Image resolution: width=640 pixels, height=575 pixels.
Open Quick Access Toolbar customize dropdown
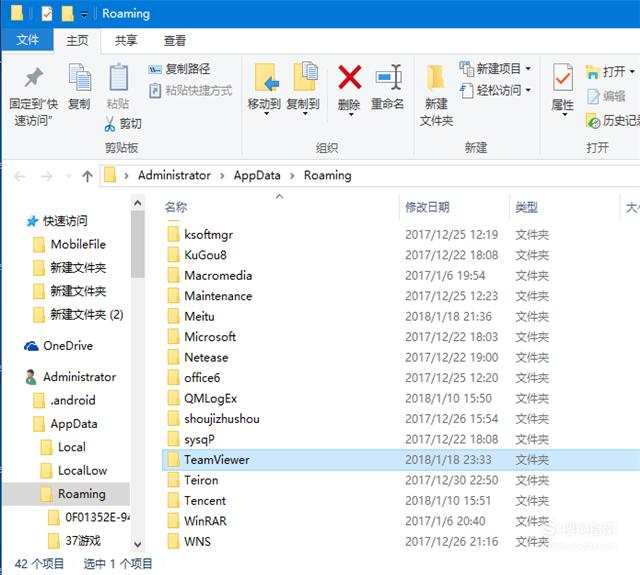(x=84, y=15)
